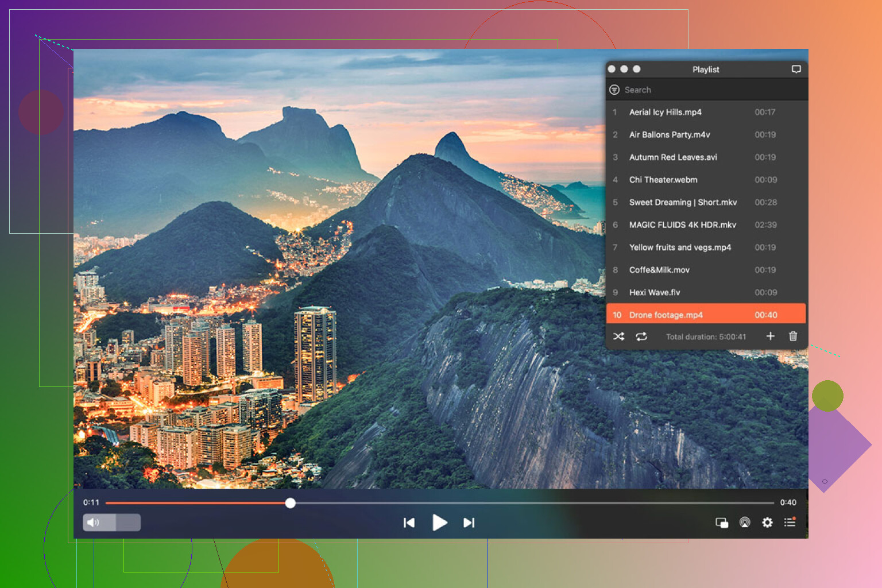The width and height of the screenshot is (882, 588).
Task: Click the Playlist panel title
Action: pos(706,69)
